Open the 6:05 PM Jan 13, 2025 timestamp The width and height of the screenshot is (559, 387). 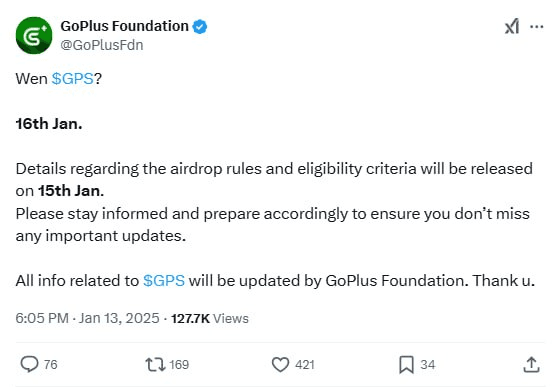[87, 318]
